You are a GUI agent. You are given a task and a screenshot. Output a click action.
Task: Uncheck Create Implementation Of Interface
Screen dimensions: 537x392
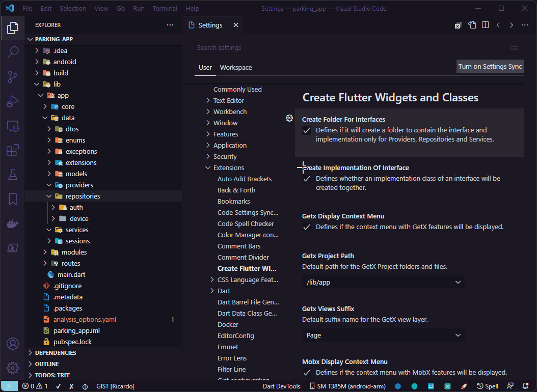click(x=307, y=179)
